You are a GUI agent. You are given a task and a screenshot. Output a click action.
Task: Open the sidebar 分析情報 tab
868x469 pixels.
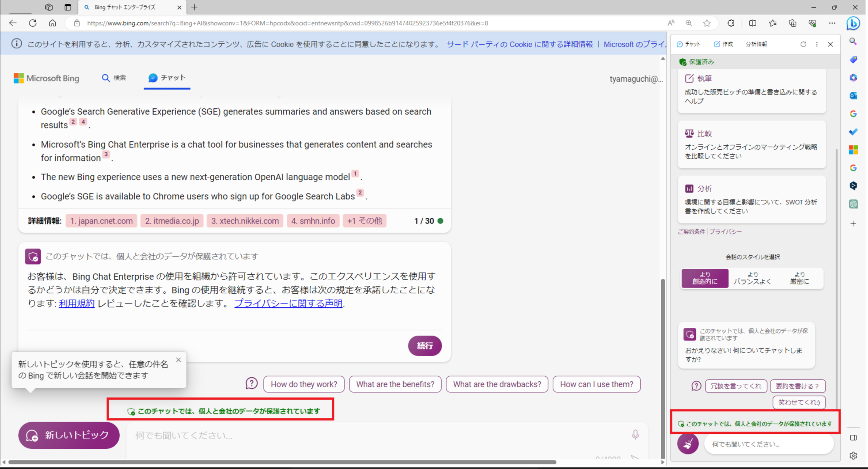point(757,44)
